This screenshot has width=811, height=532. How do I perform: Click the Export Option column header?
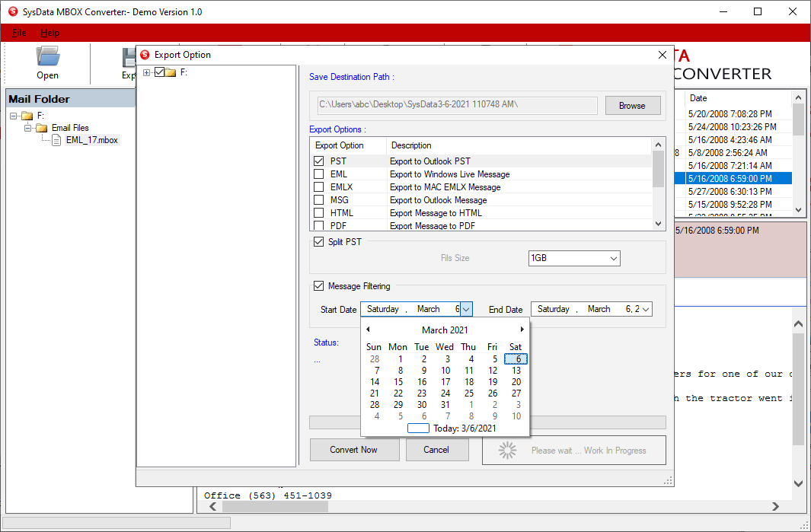348,145
